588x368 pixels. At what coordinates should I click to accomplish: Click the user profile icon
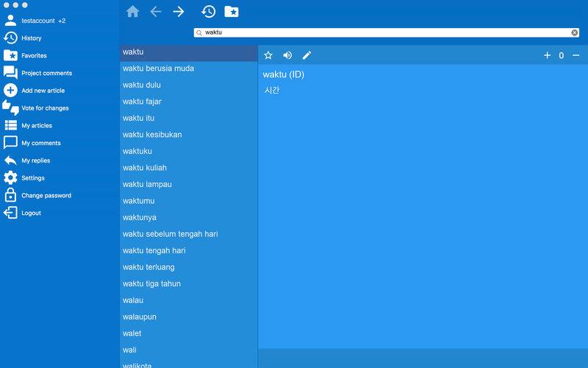click(10, 21)
